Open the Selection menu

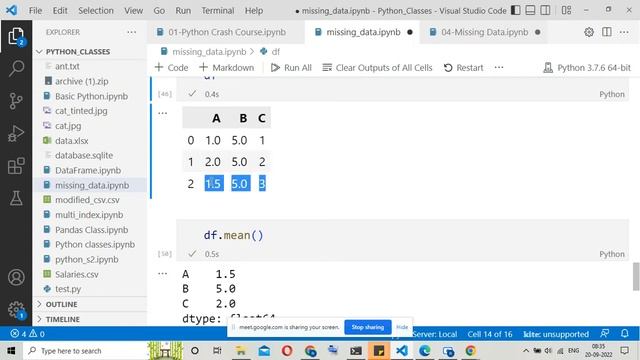(96, 11)
